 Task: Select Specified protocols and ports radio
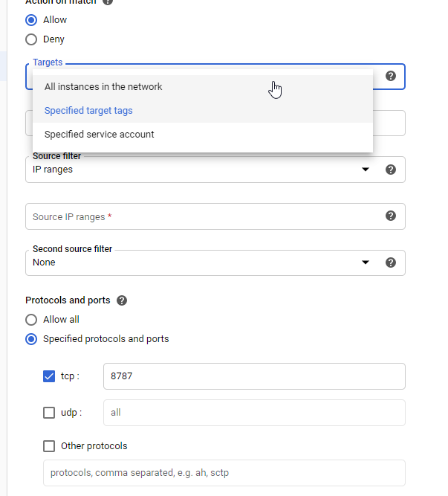pos(31,339)
